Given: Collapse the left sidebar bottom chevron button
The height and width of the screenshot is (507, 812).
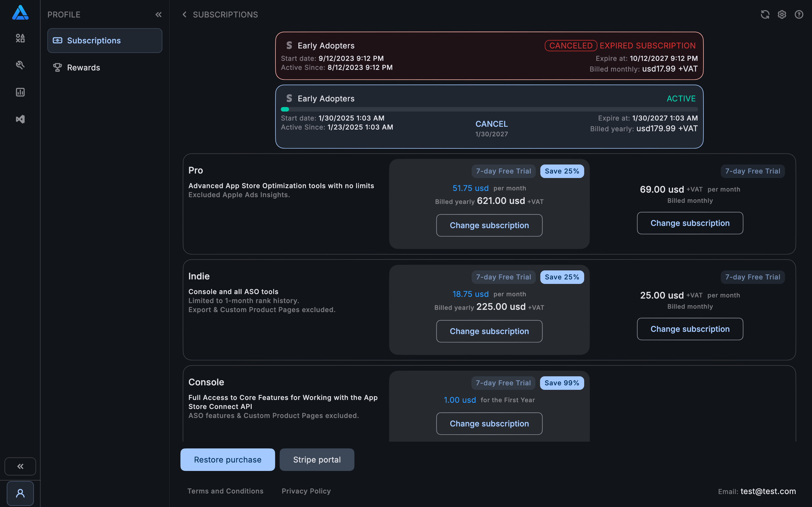Looking at the screenshot, I should pos(20,466).
